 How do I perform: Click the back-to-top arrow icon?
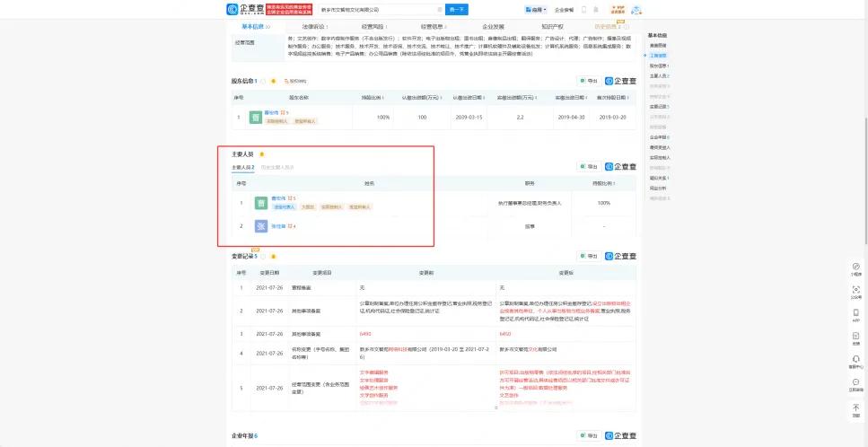[855, 408]
